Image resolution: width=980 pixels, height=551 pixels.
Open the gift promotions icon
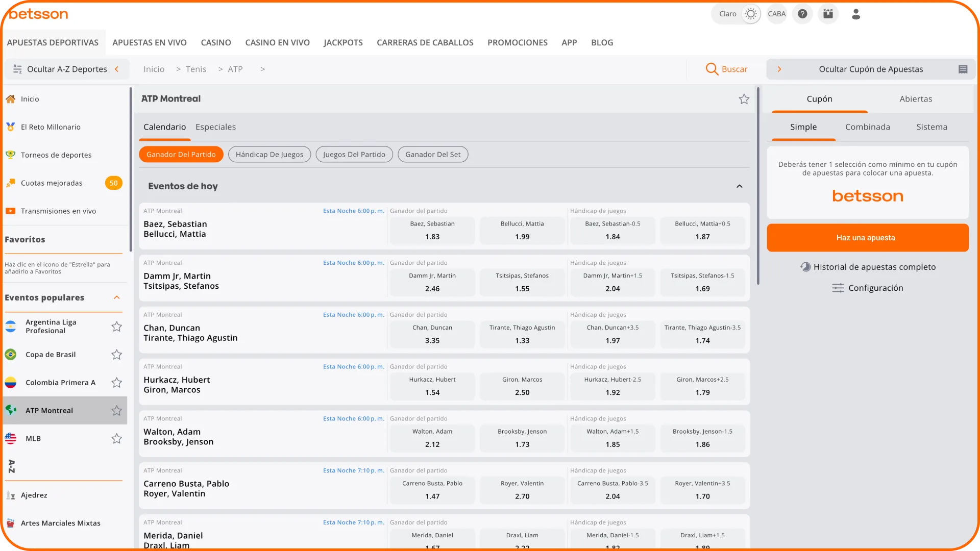828,14
